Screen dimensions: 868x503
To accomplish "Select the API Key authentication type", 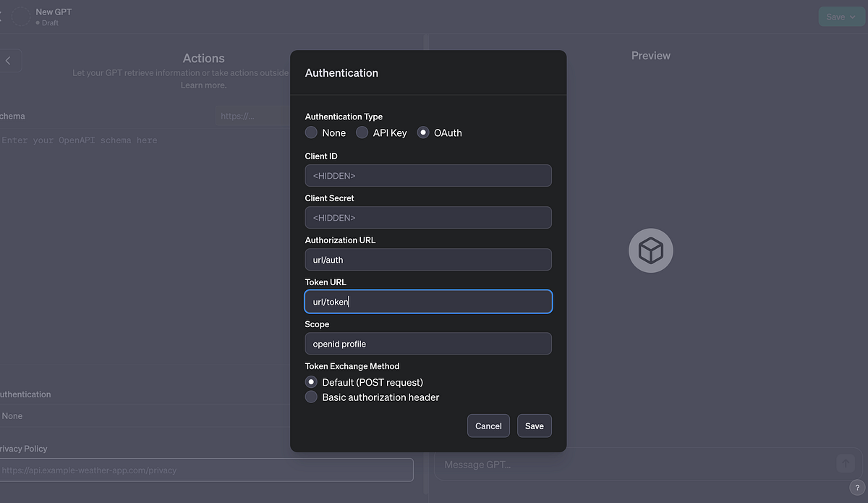I will click(362, 132).
